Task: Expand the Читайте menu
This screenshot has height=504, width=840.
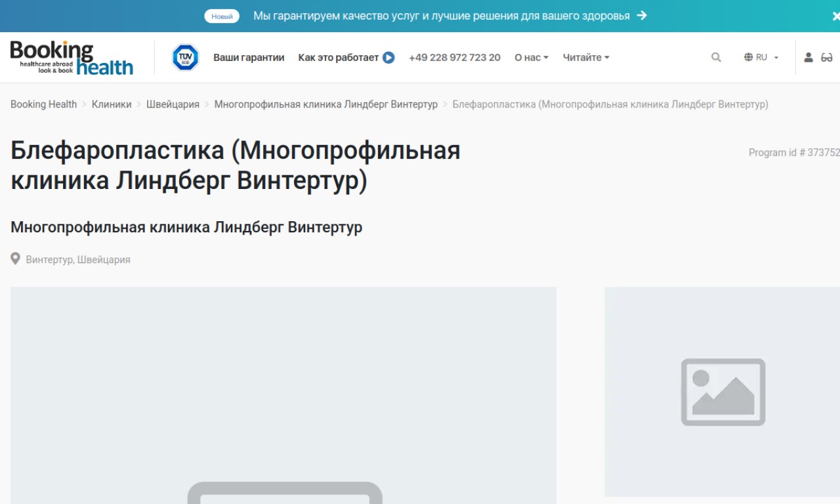Action: pyautogui.click(x=586, y=58)
